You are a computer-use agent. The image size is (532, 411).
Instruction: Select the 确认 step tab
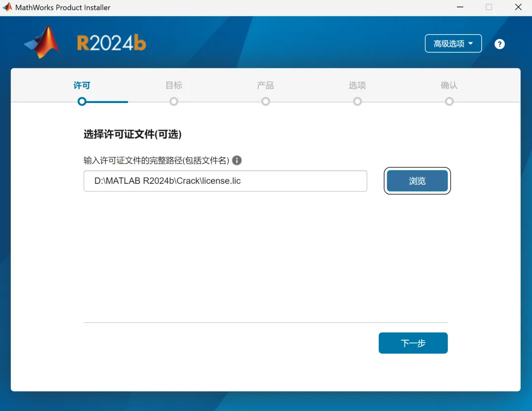(449, 85)
